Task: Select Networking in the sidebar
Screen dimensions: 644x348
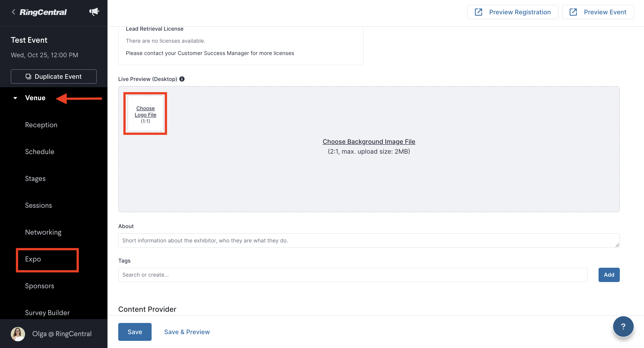Action: click(43, 232)
